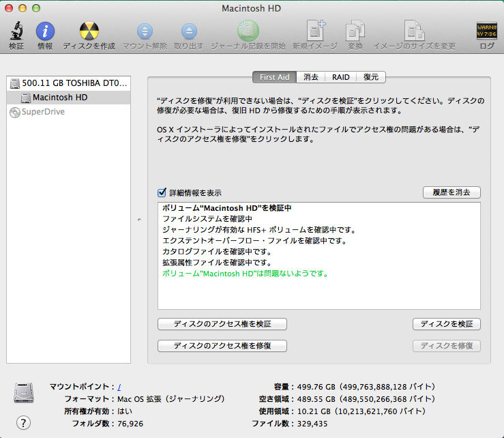This screenshot has height=438, width=504.
Task: Click the 使用領域 10.21 GB value
Action: coord(361,411)
